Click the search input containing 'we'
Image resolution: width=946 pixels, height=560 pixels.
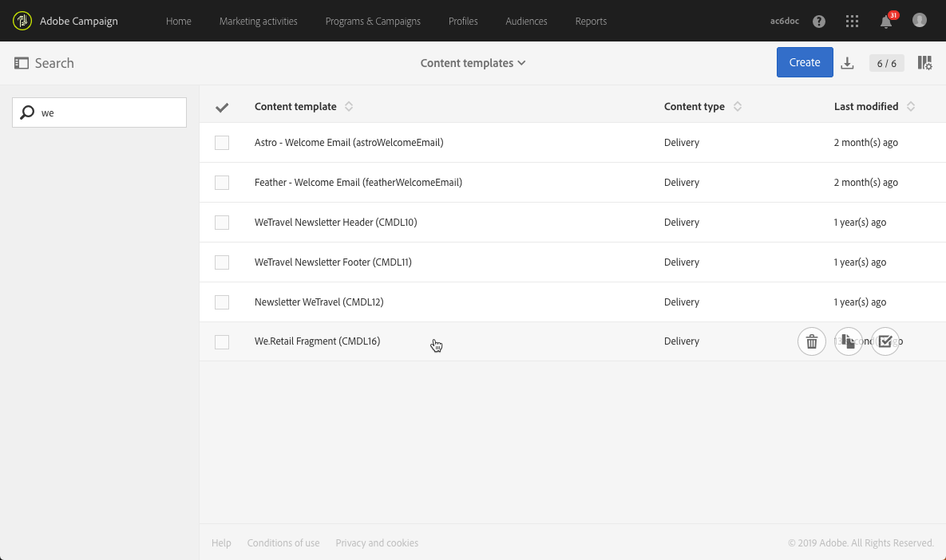point(100,112)
